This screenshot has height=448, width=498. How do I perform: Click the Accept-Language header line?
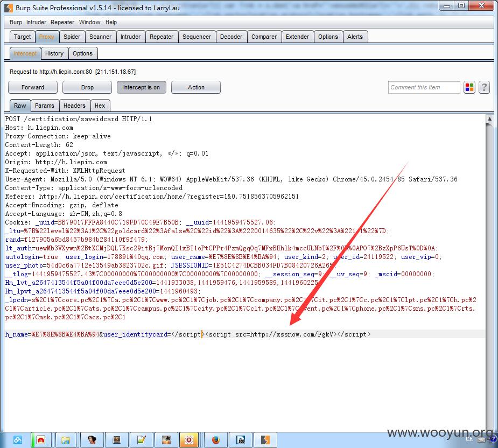tap(64, 214)
